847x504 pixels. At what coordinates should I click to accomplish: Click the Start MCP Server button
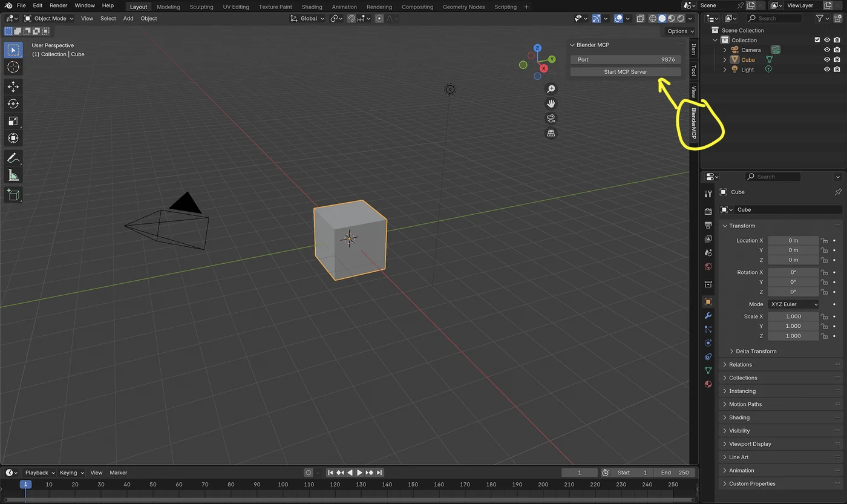point(626,72)
